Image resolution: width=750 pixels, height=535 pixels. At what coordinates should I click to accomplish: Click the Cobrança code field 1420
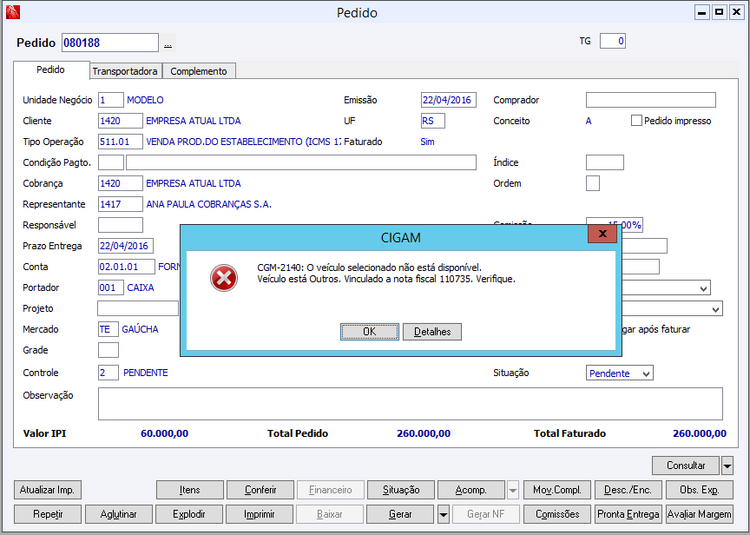[121, 183]
